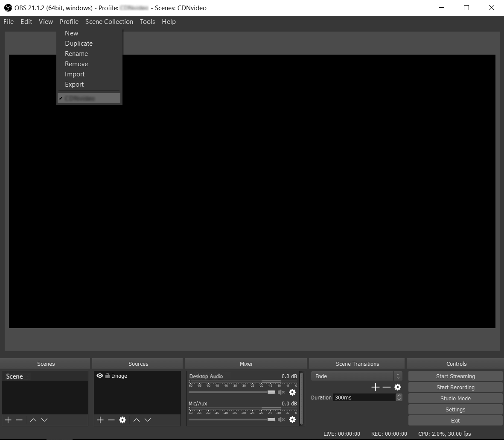Image resolution: width=504 pixels, height=440 pixels.
Task: Select Export in the Profile menu
Action: coord(74,85)
